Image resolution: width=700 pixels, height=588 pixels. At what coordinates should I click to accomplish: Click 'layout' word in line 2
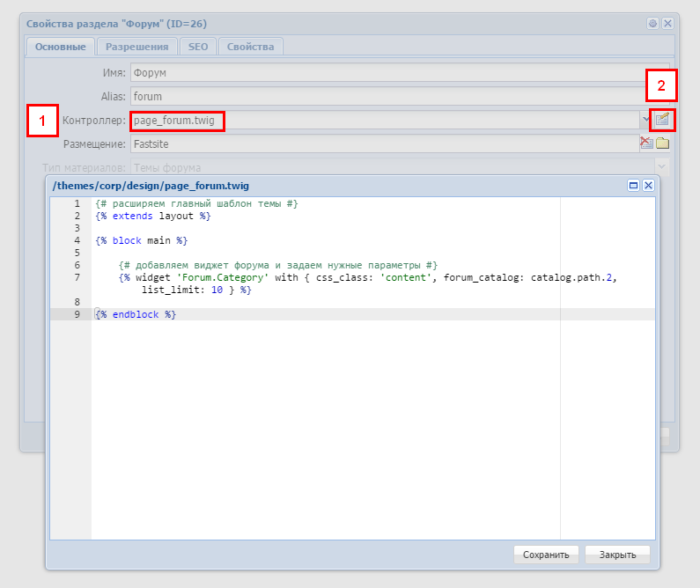coord(176,216)
